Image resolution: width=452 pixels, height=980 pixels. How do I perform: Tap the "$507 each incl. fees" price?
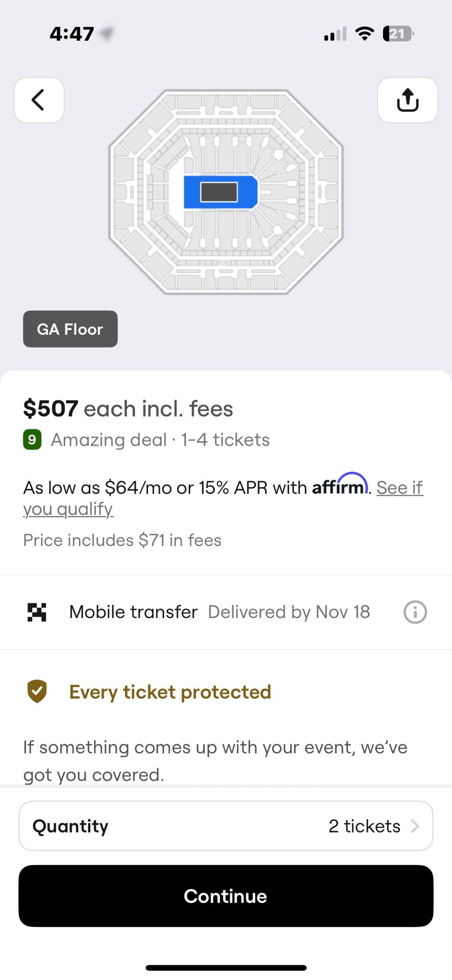click(x=128, y=409)
